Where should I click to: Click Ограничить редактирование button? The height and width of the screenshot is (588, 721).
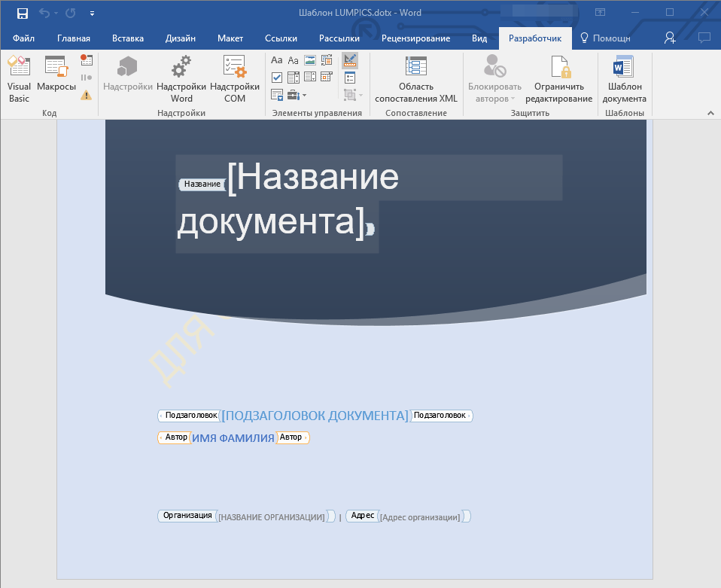click(x=558, y=80)
